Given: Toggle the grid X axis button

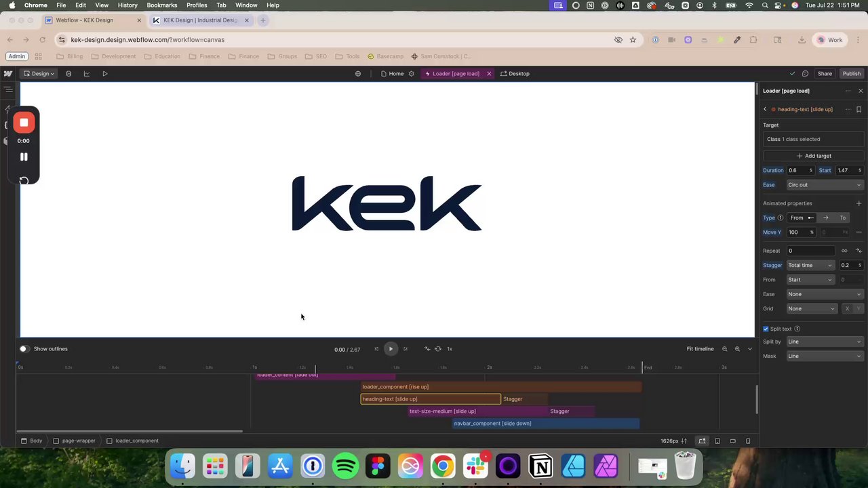Looking at the screenshot, I should (x=846, y=308).
